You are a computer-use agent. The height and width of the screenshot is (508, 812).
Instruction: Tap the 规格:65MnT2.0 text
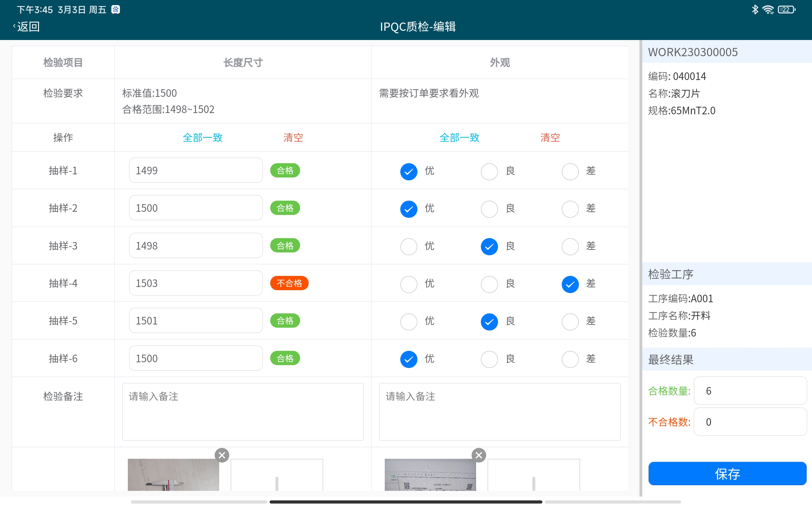click(x=682, y=110)
